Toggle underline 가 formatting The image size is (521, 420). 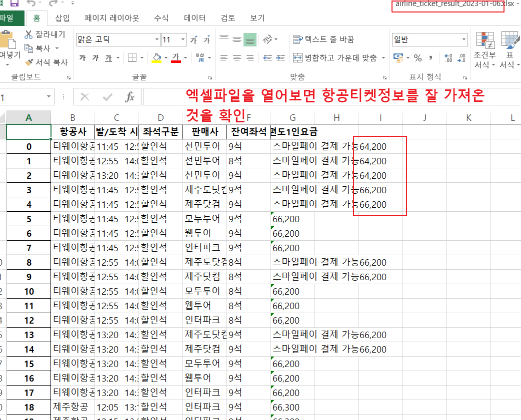coord(108,58)
